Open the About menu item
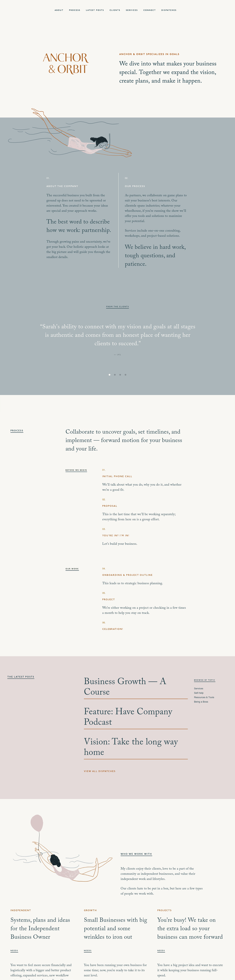 tap(59, 10)
